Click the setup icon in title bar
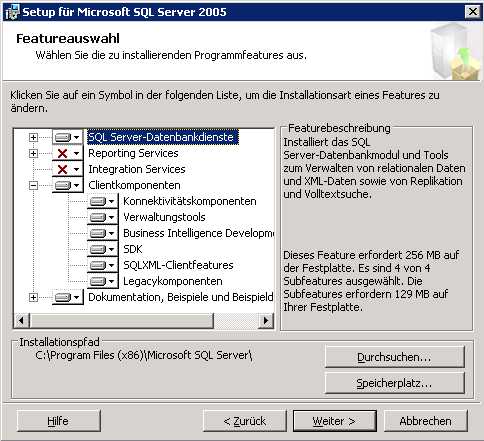The height and width of the screenshot is (441, 484). click(x=12, y=12)
